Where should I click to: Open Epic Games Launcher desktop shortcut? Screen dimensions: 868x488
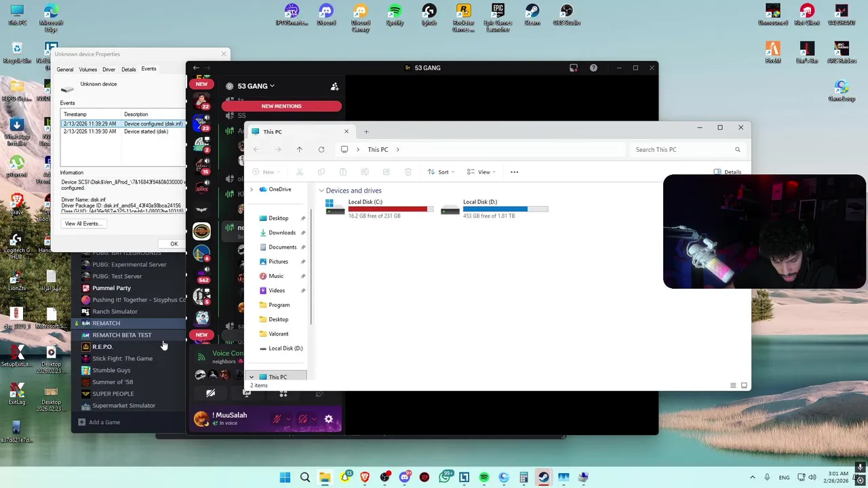click(498, 18)
